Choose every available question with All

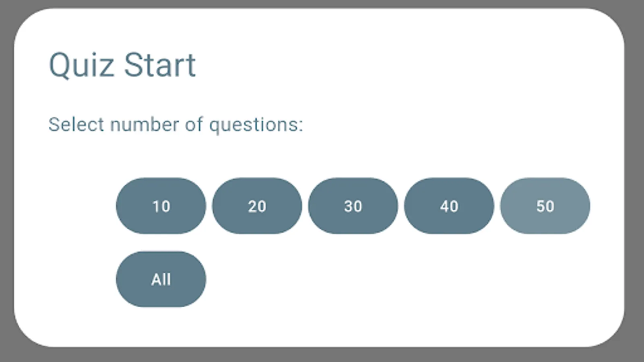(x=161, y=279)
